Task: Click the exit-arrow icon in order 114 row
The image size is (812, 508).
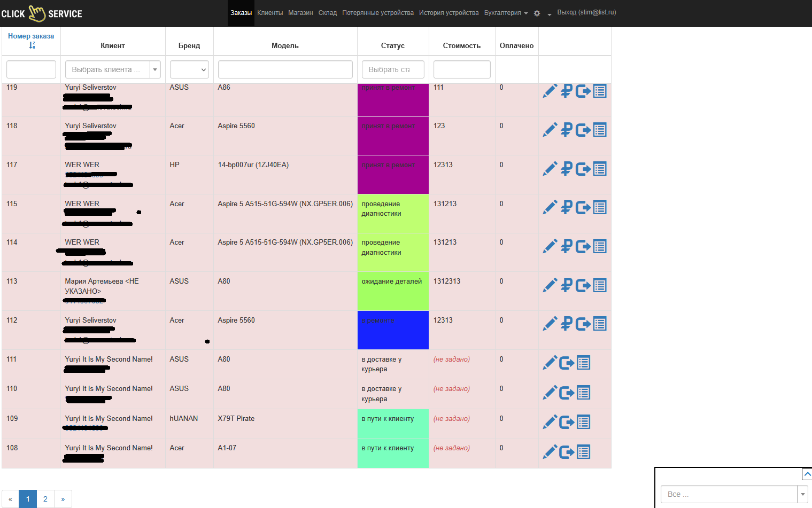Action: [583, 246]
